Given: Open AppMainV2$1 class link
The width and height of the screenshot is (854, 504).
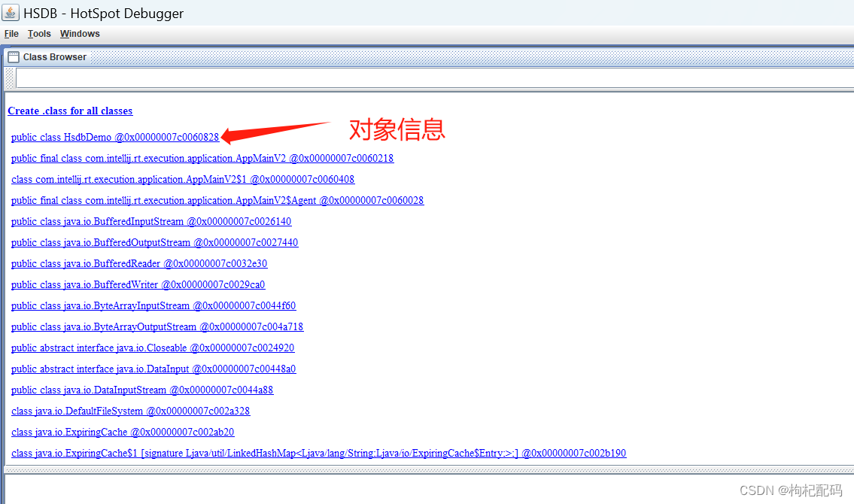Looking at the screenshot, I should tap(183, 179).
